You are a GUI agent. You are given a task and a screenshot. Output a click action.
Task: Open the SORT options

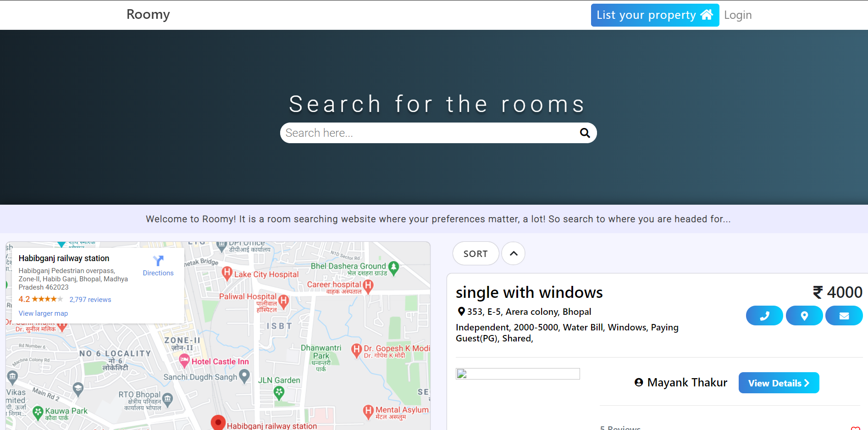(x=475, y=253)
